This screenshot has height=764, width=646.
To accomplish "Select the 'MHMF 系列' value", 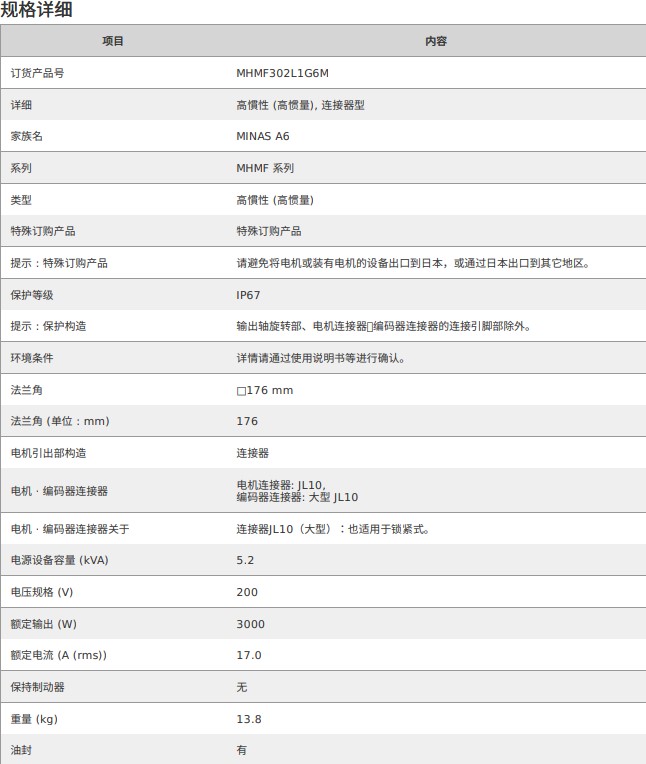I will pyautogui.click(x=266, y=168).
